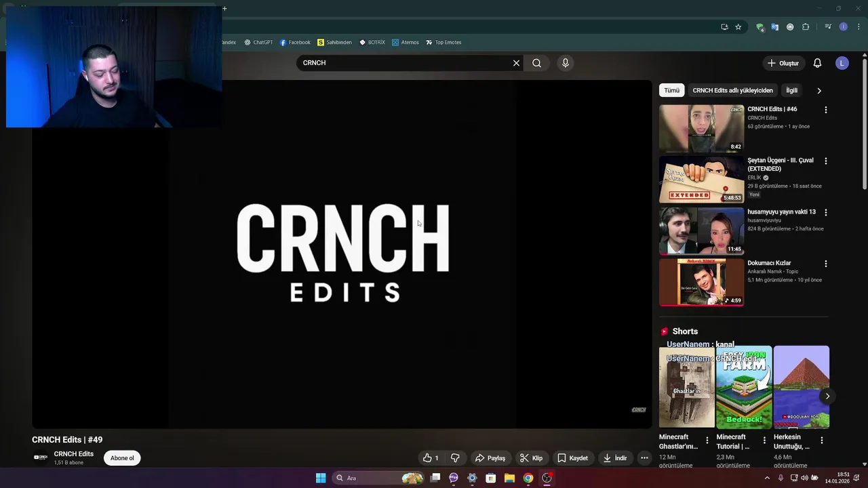The width and height of the screenshot is (868, 488).
Task: Start voice search with microphone icon
Action: pyautogui.click(x=566, y=63)
